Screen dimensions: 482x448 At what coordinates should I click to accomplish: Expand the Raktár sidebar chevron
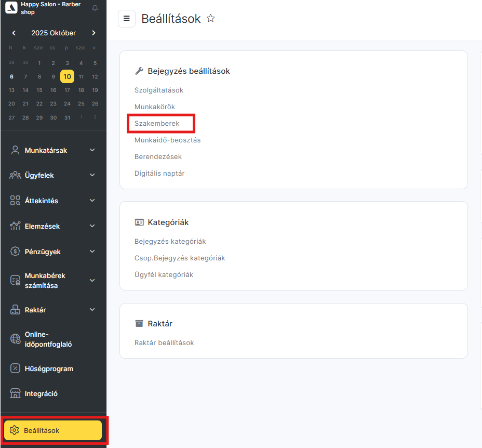point(92,310)
